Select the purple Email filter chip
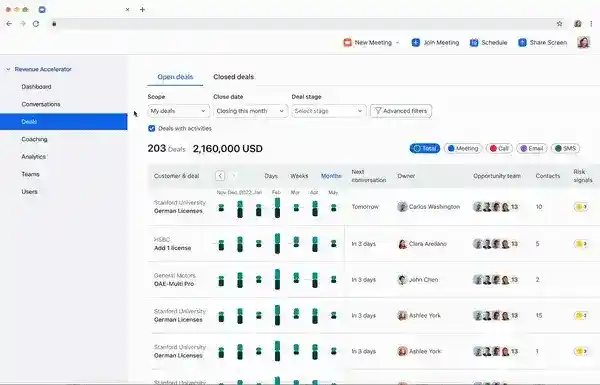The width and height of the screenshot is (600, 385). (532, 148)
